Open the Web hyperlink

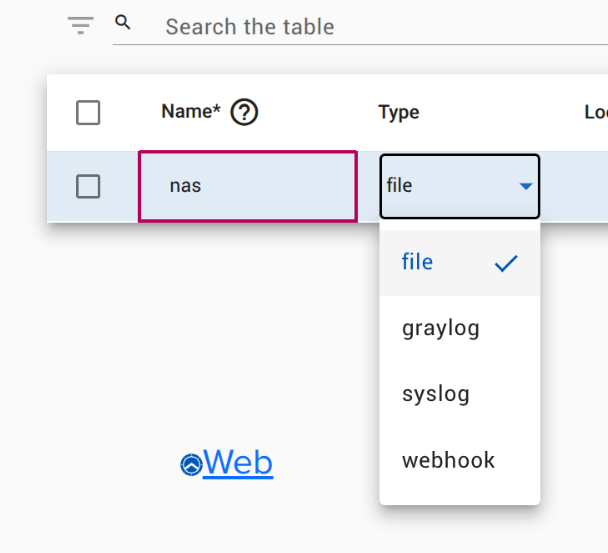238,463
